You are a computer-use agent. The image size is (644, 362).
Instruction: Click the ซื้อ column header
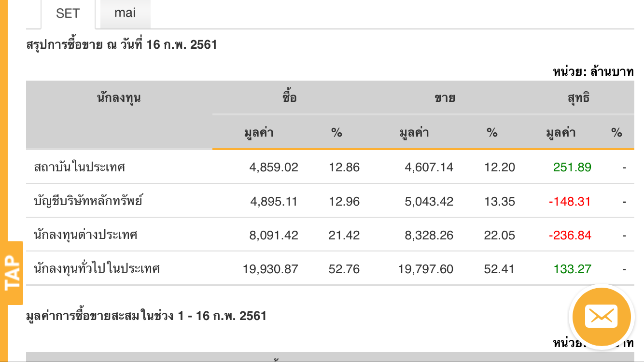[x=289, y=98]
